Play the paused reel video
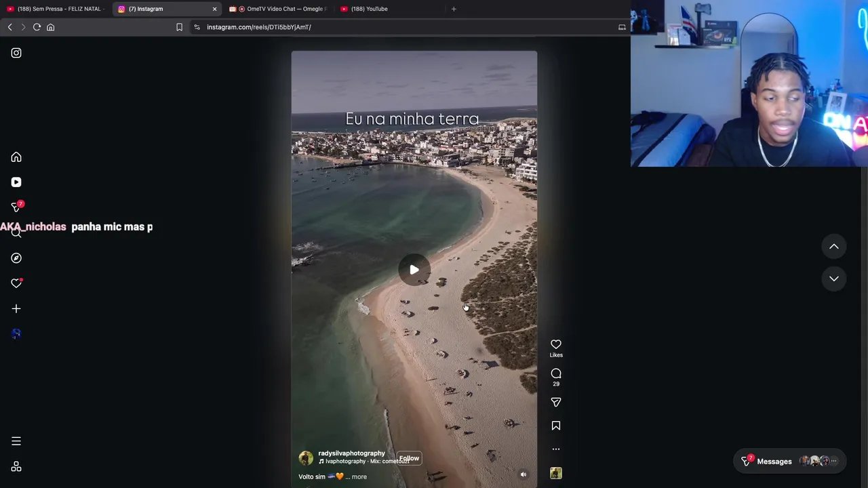Screen dimensions: 868x488 414,270
